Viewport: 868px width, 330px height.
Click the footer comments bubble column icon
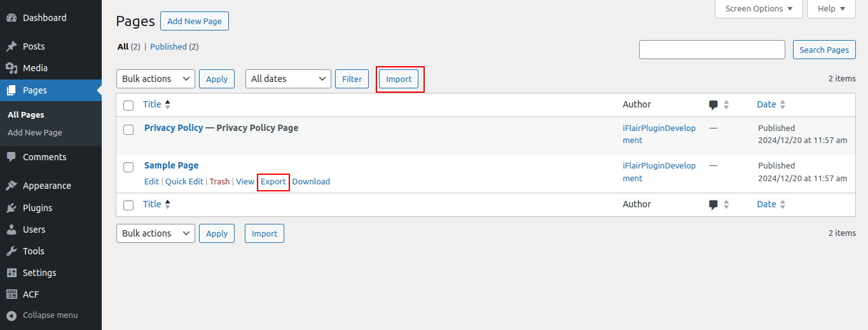pyautogui.click(x=713, y=205)
